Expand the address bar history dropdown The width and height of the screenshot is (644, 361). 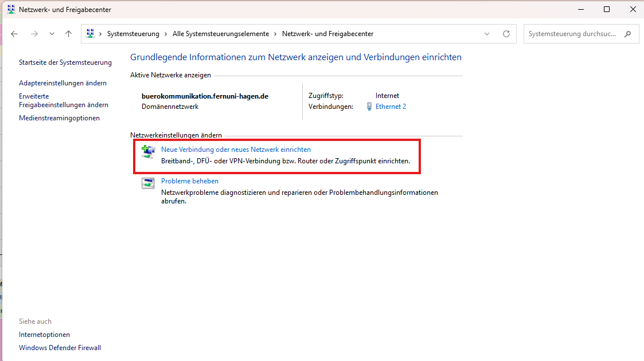click(x=487, y=34)
